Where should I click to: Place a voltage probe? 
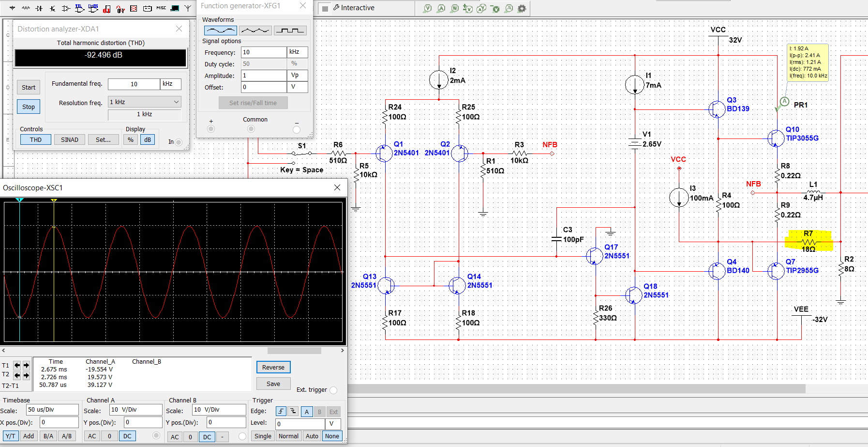coord(427,8)
